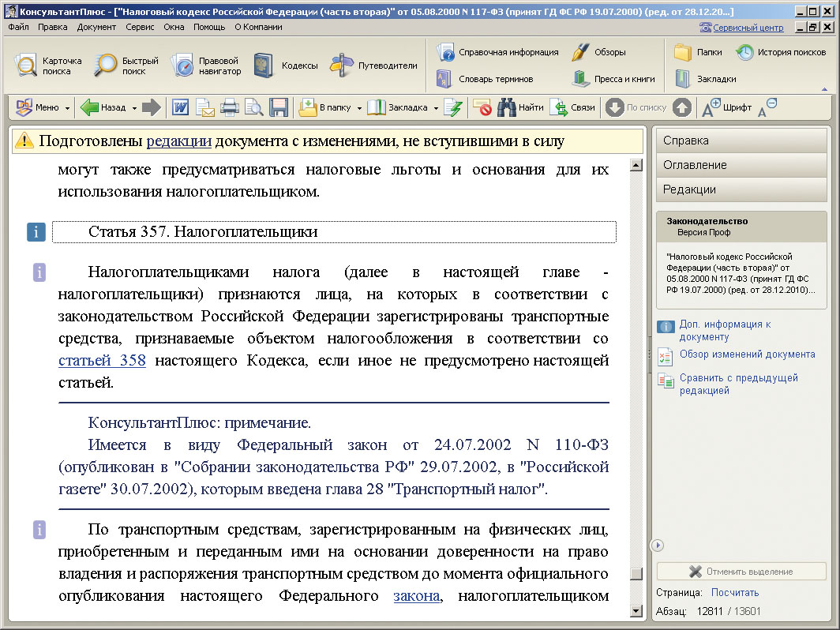Follow закона hyperlink in text
Image resolution: width=840 pixels, height=630 pixels.
pyautogui.click(x=417, y=596)
